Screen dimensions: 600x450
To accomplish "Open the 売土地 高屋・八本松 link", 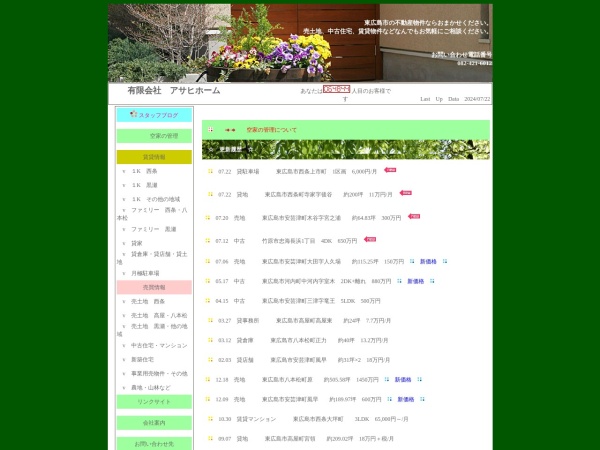I will [159, 316].
